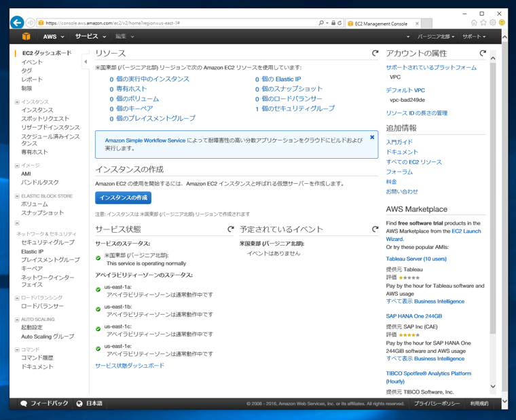Open リソース ID の長さの管理 link

pyautogui.click(x=417, y=113)
